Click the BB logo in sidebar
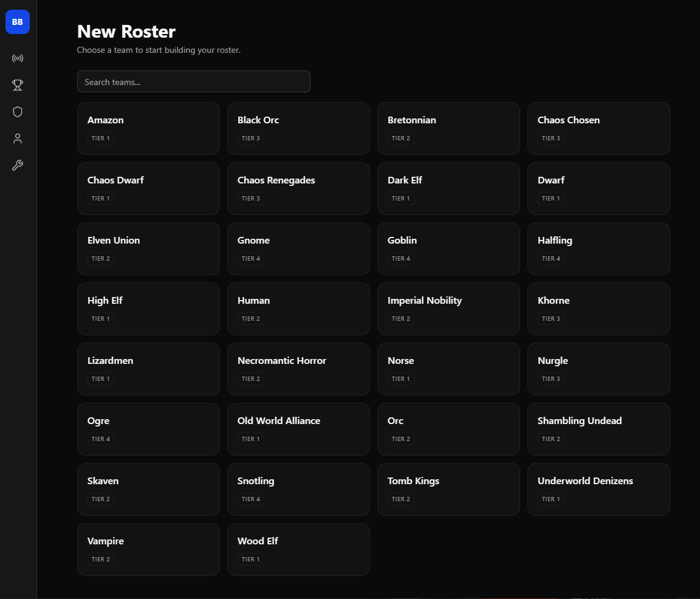The width and height of the screenshot is (700, 599). pos(18,22)
